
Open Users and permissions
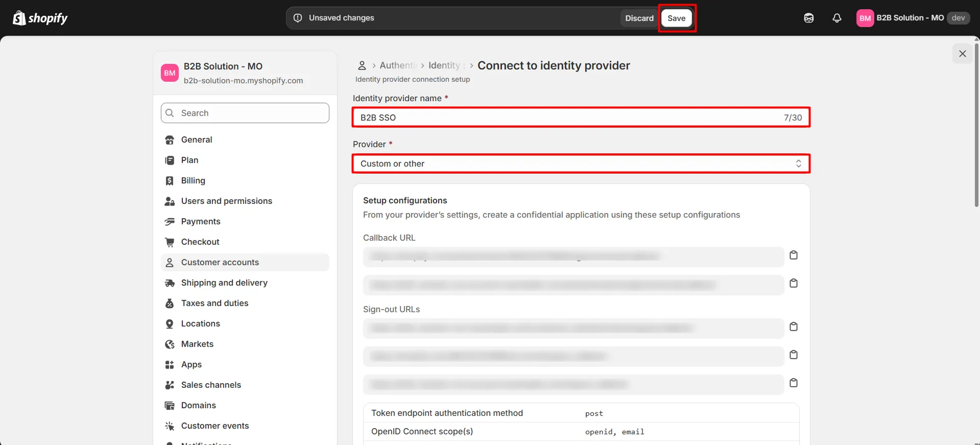tap(245, 201)
